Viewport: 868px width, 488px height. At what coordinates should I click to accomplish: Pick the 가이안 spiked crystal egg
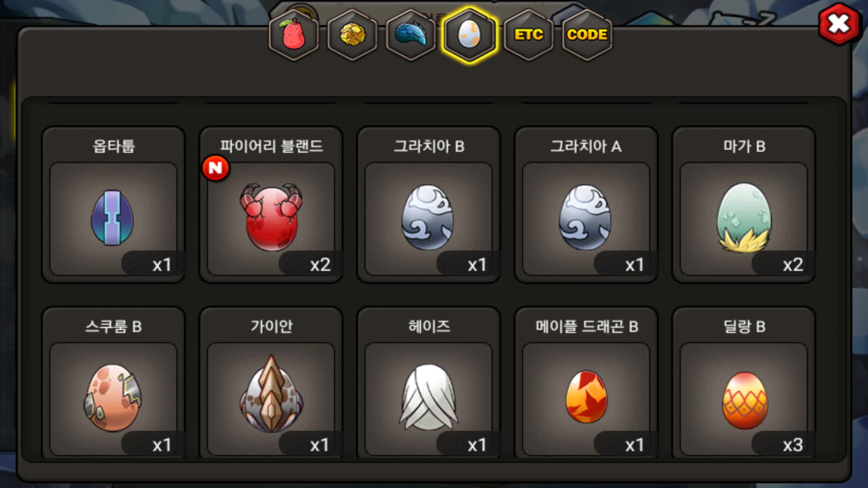click(x=271, y=383)
